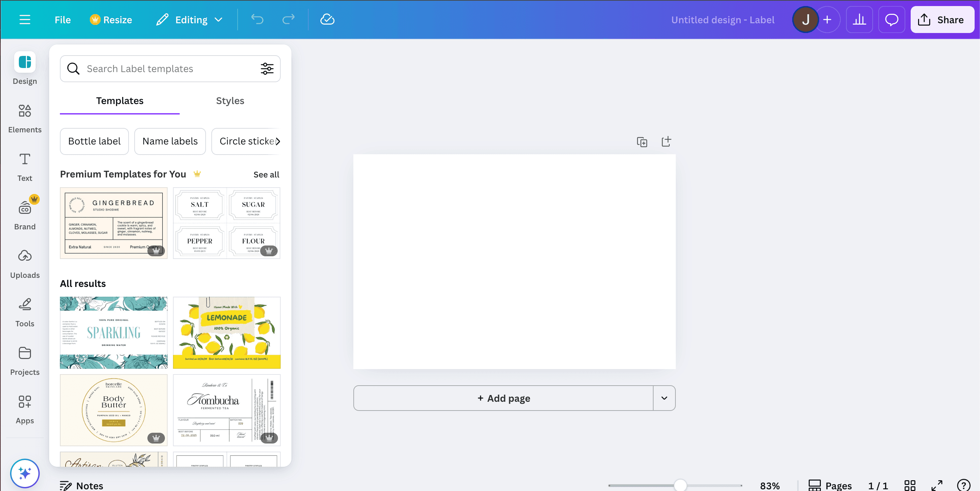The height and width of the screenshot is (491, 980).
Task: Toggle the Notes panel
Action: 81,485
